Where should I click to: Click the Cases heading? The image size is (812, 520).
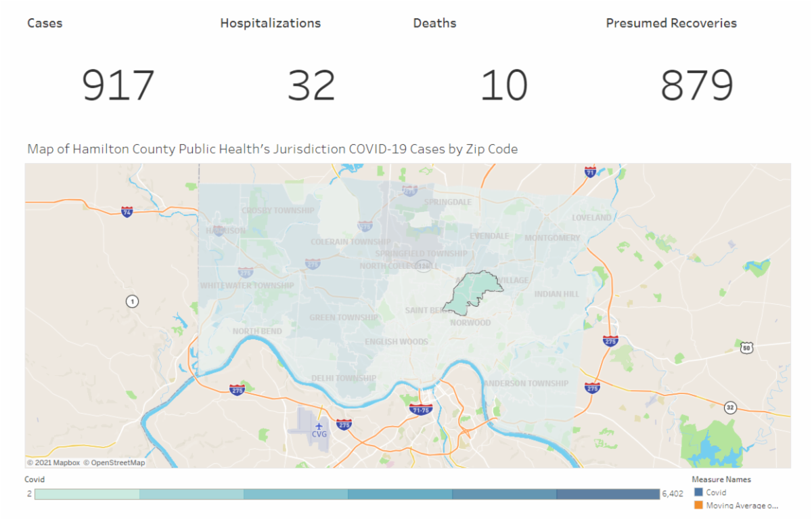click(45, 23)
